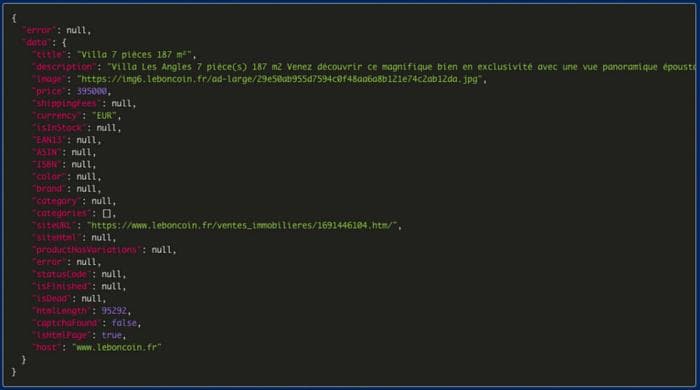Click the title value "Villa 7 pièces 187 m²"
The width and height of the screenshot is (700, 390).
click(x=134, y=55)
